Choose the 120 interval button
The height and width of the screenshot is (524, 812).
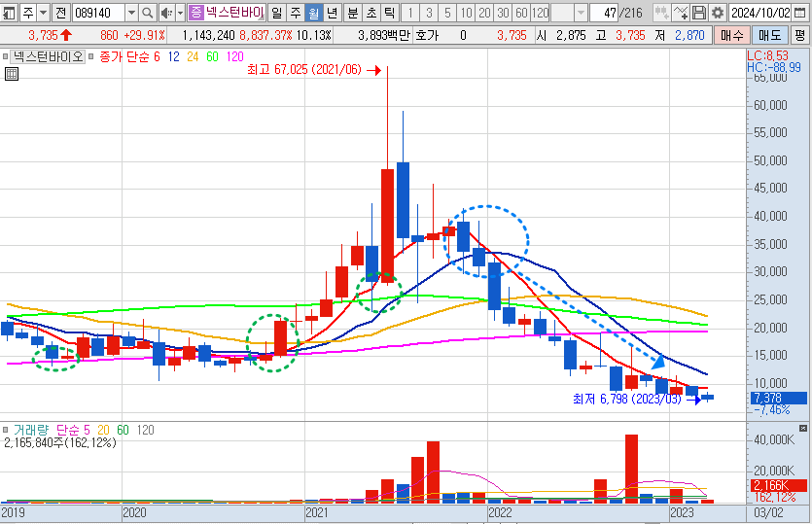click(x=541, y=13)
